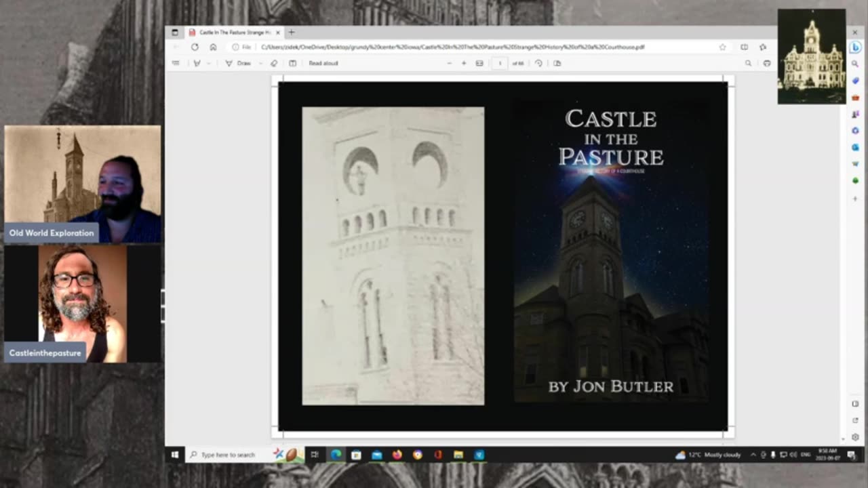Zoom in on the PDF
This screenshot has width=868, height=488.
464,63
